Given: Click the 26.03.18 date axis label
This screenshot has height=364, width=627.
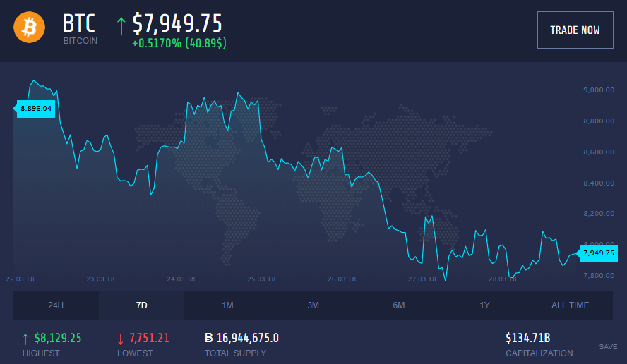Looking at the screenshot, I should click(x=342, y=279).
